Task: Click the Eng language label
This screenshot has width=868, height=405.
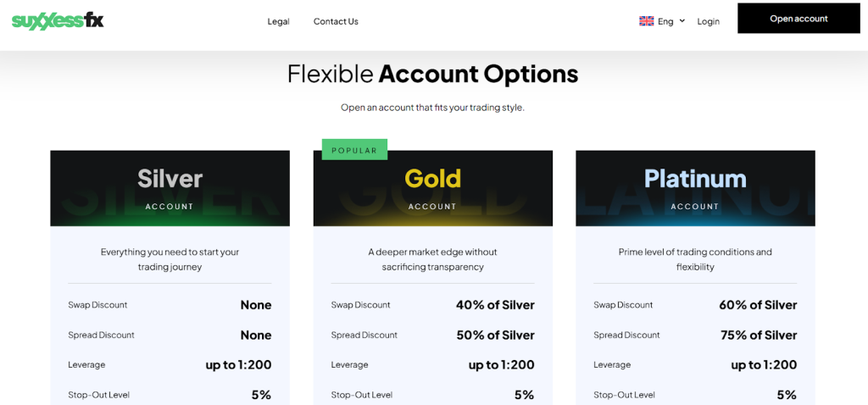Action: (665, 21)
